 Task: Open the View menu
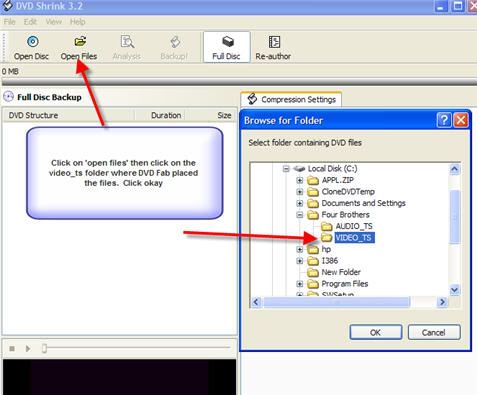[x=54, y=22]
